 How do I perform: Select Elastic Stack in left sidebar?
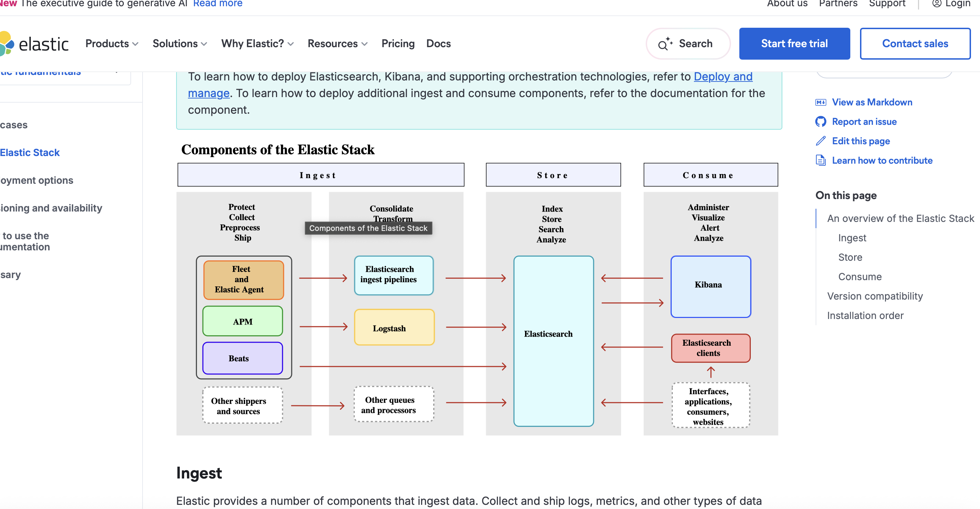tap(30, 153)
